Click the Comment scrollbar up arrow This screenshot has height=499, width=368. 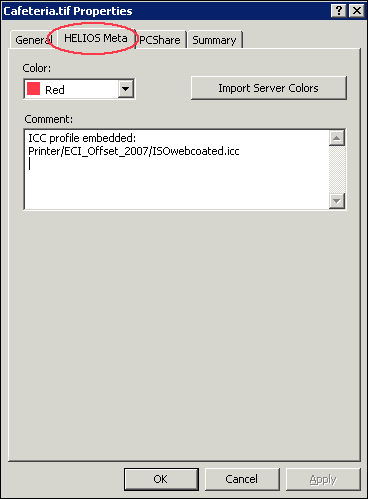337,138
